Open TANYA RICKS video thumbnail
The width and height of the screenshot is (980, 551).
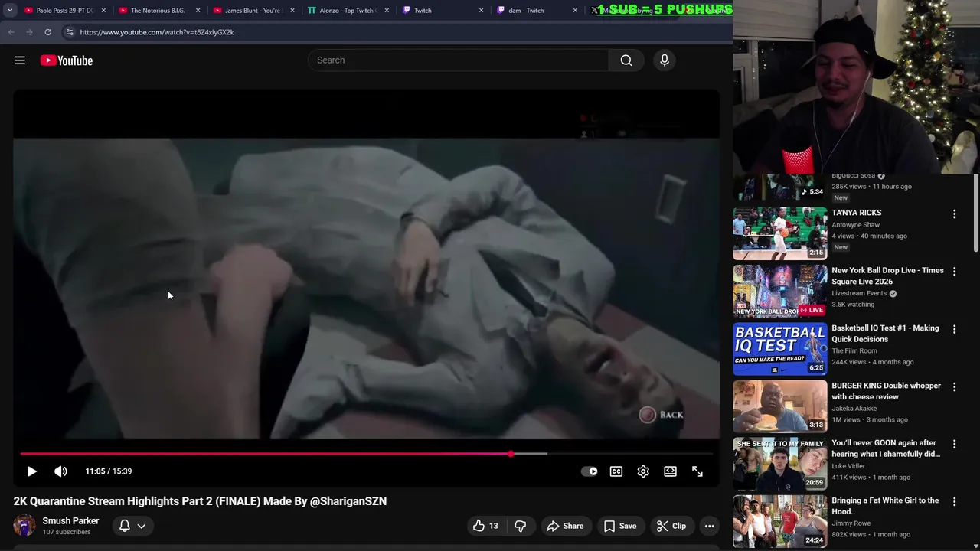[779, 233]
